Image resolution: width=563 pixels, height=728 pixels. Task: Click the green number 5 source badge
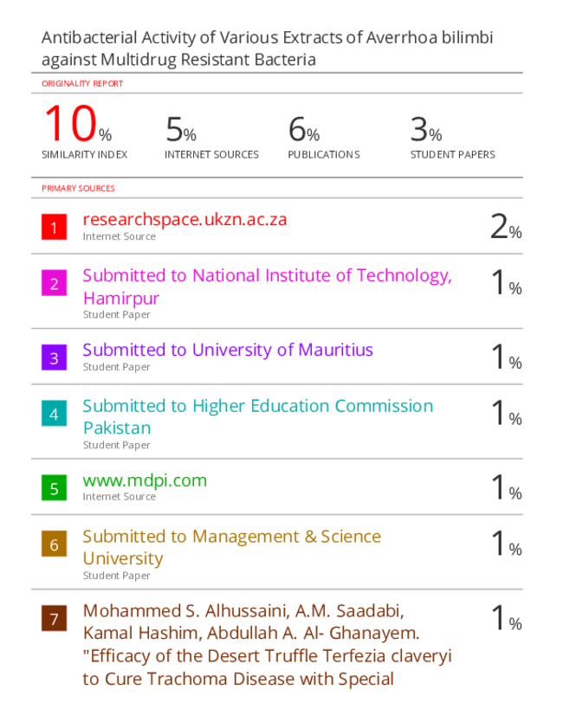(x=54, y=488)
